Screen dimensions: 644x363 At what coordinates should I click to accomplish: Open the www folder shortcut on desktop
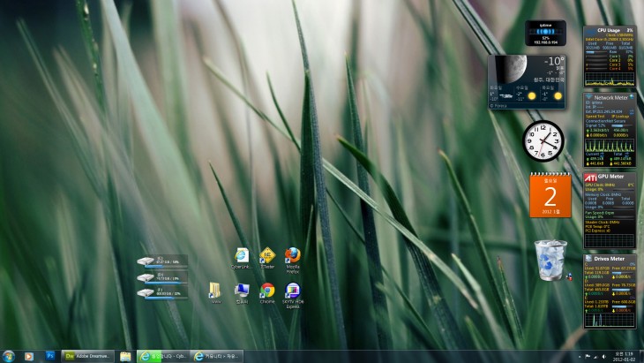[x=215, y=291]
